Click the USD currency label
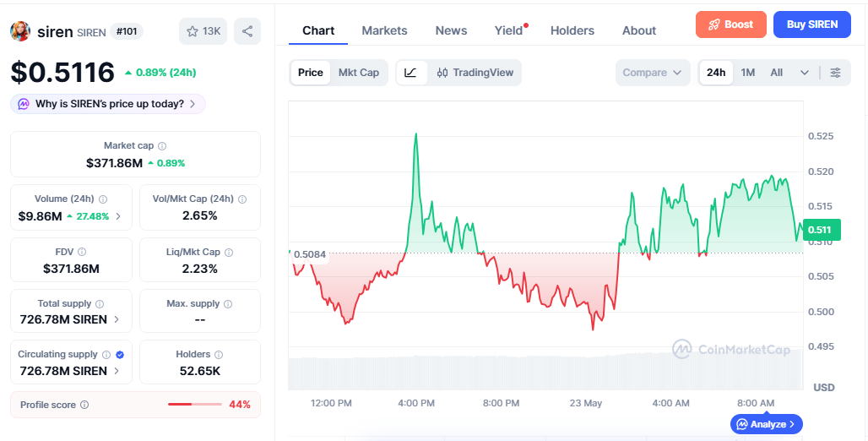The image size is (868, 441). pyautogui.click(x=824, y=387)
